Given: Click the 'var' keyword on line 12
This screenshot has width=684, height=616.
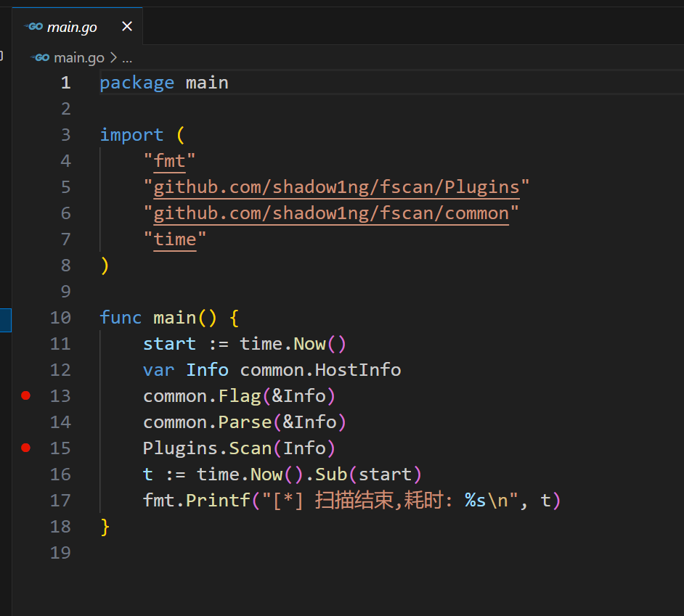Looking at the screenshot, I should pyautogui.click(x=159, y=370).
